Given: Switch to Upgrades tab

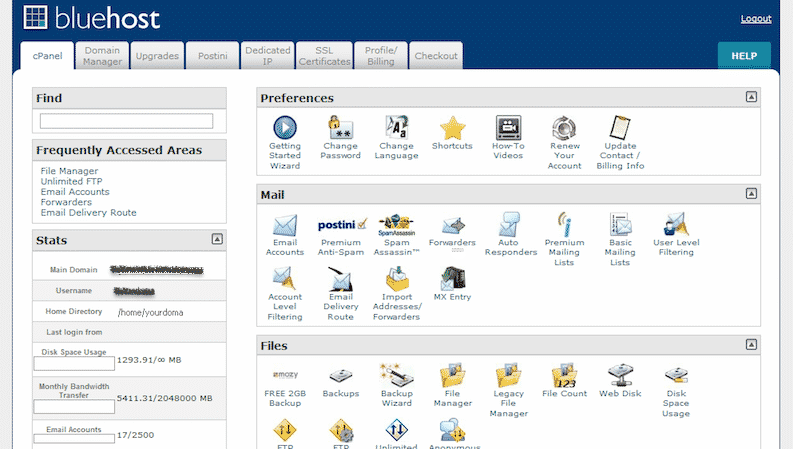Looking at the screenshot, I should 157,56.
